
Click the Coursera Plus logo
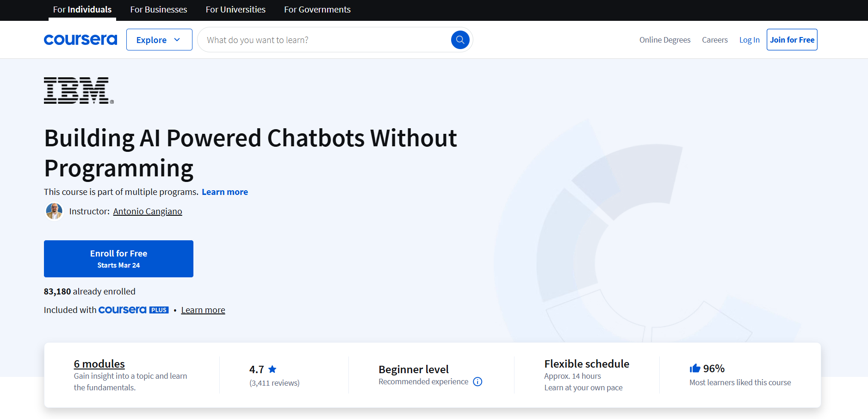coord(134,310)
